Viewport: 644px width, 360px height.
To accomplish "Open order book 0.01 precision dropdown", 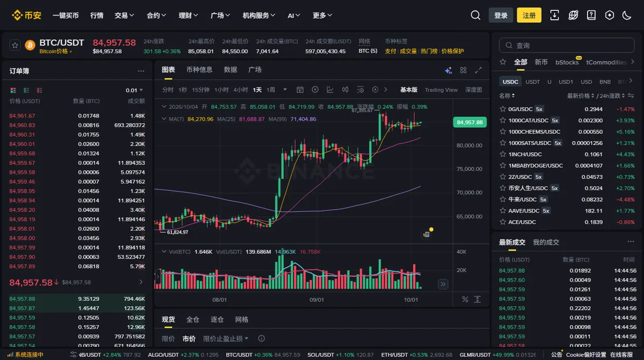I will click(x=134, y=90).
